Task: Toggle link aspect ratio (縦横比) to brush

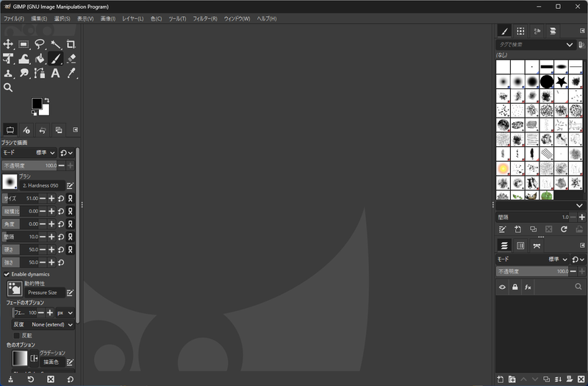Action: 70,211
